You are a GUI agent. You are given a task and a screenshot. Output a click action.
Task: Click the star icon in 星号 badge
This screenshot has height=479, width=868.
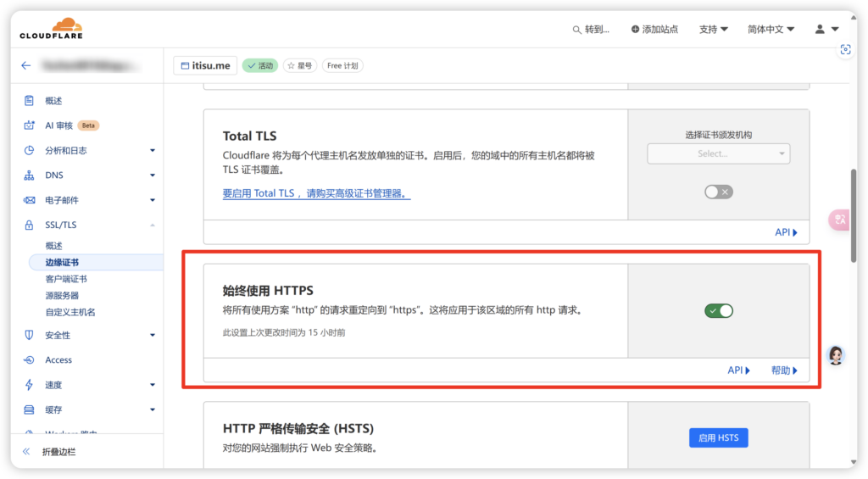click(292, 65)
